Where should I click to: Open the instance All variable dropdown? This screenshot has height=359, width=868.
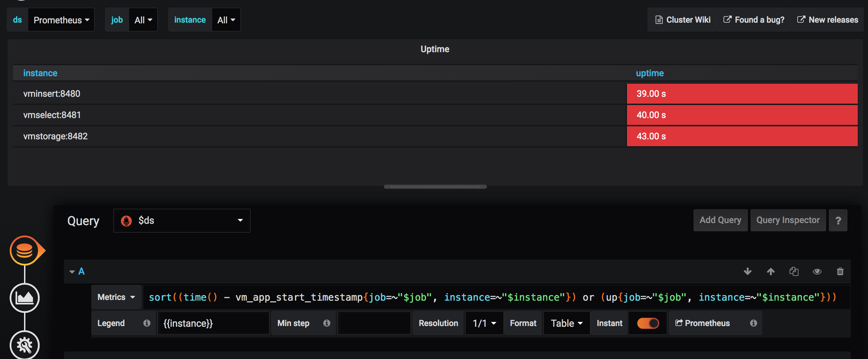coord(226,20)
